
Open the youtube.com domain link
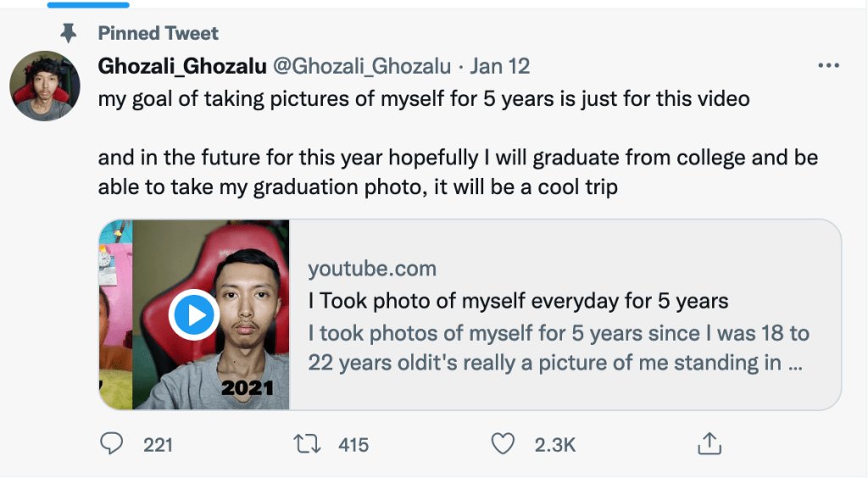(372, 270)
